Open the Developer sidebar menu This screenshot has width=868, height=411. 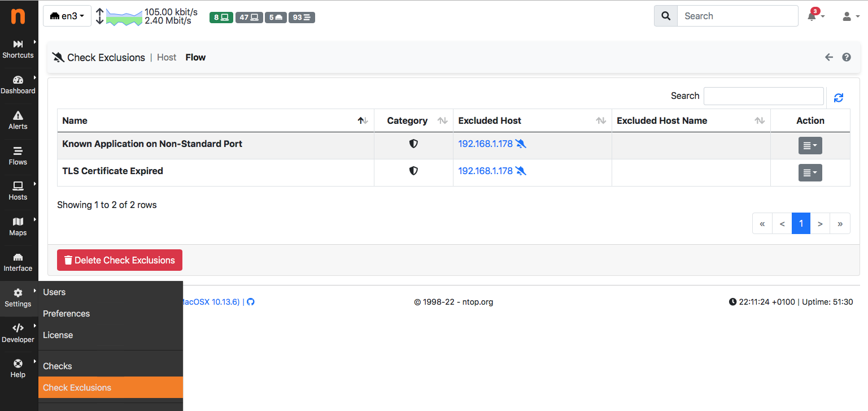pyautogui.click(x=18, y=334)
